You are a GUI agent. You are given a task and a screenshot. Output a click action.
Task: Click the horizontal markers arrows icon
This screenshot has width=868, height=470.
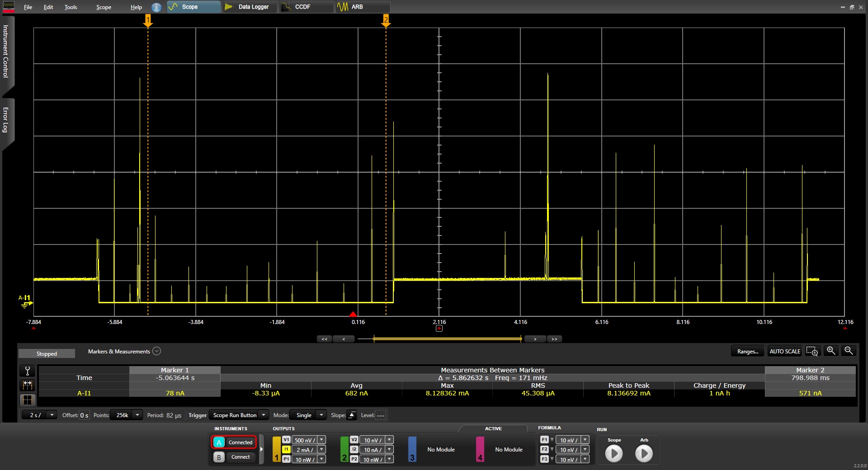pos(28,385)
